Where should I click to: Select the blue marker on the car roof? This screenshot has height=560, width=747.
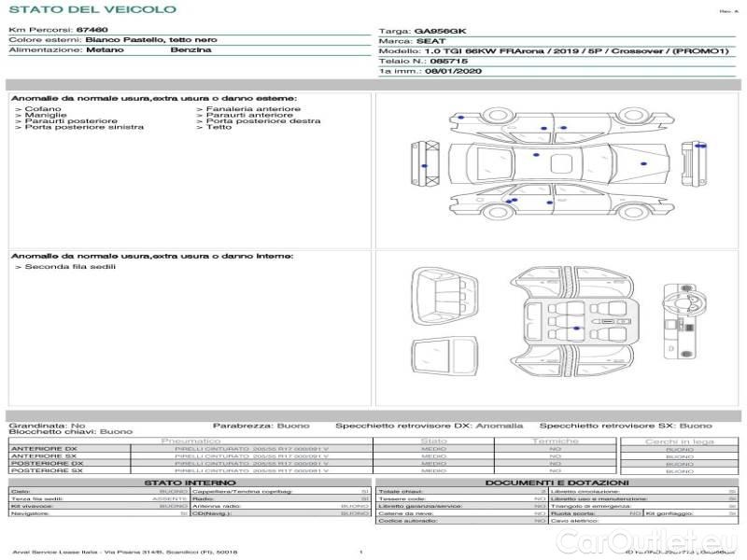tap(535, 154)
